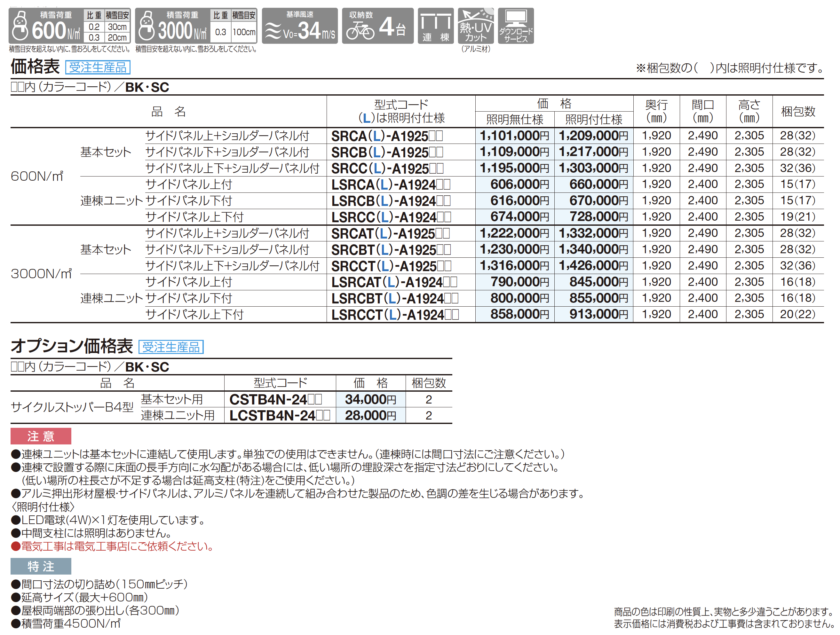The height and width of the screenshot is (635, 840).
Task: Click the 1,426,000円 lighted price cell
Action: coord(593,266)
